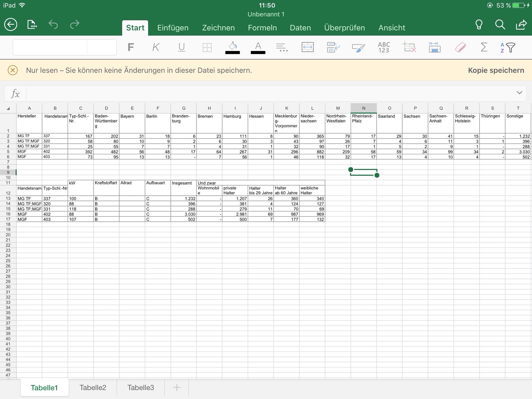The width and height of the screenshot is (532, 399).
Task: Open the cell borders dropdown
Action: click(207, 47)
